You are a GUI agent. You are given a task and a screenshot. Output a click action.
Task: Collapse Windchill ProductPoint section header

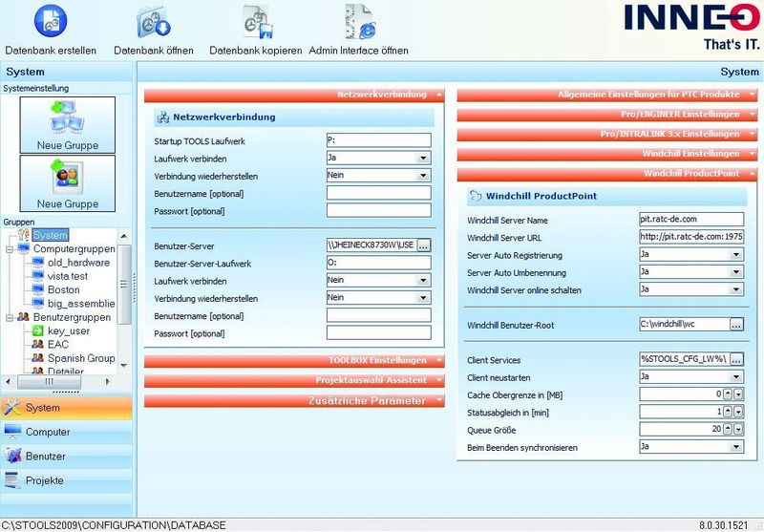pos(607,174)
